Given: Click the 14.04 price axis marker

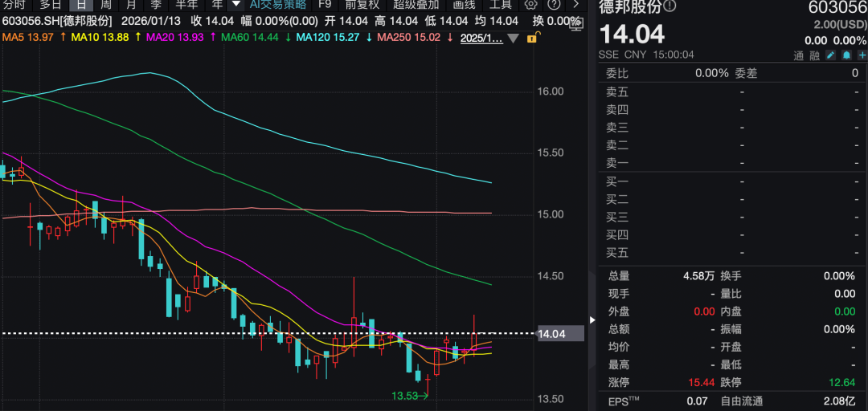Looking at the screenshot, I should (x=551, y=334).
